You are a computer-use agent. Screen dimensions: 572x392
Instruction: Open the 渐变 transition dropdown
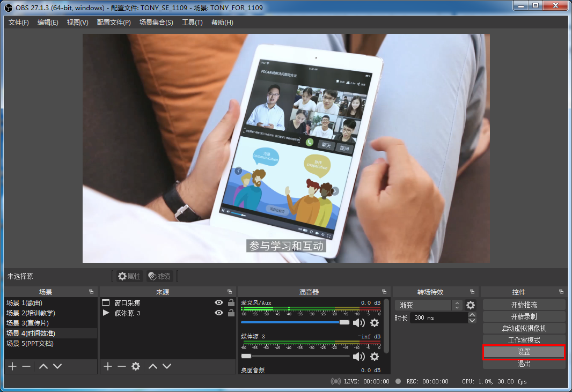click(428, 305)
